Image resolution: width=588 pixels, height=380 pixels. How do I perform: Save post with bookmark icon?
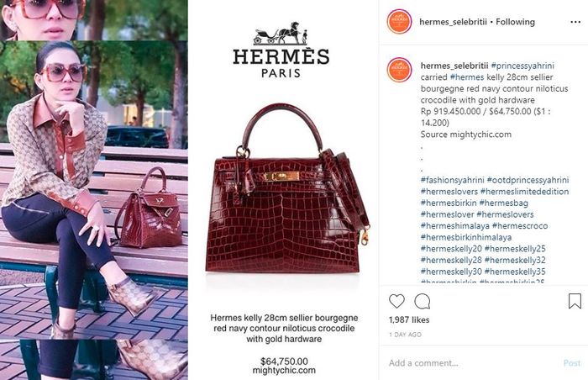(x=575, y=301)
